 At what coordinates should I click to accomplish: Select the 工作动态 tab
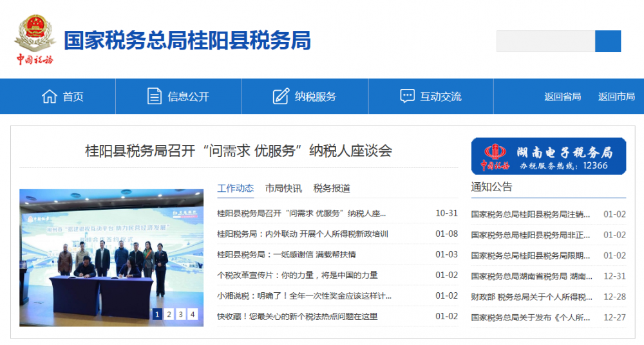point(236,189)
